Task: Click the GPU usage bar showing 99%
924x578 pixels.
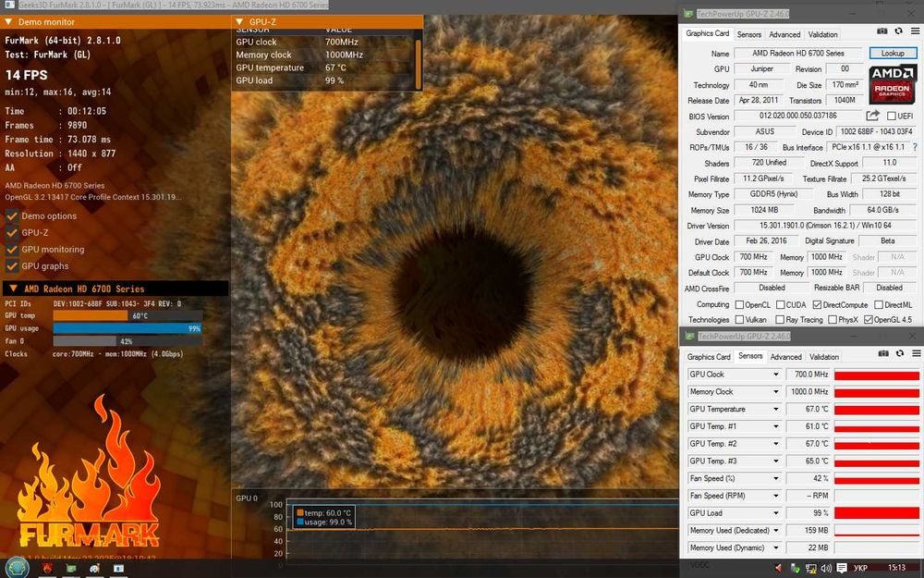Action: [128, 328]
